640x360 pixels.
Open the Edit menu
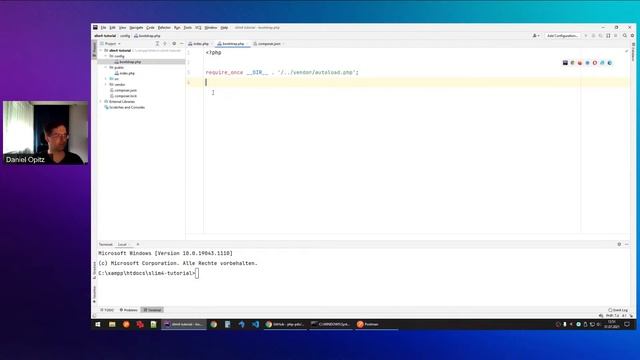tap(112, 28)
